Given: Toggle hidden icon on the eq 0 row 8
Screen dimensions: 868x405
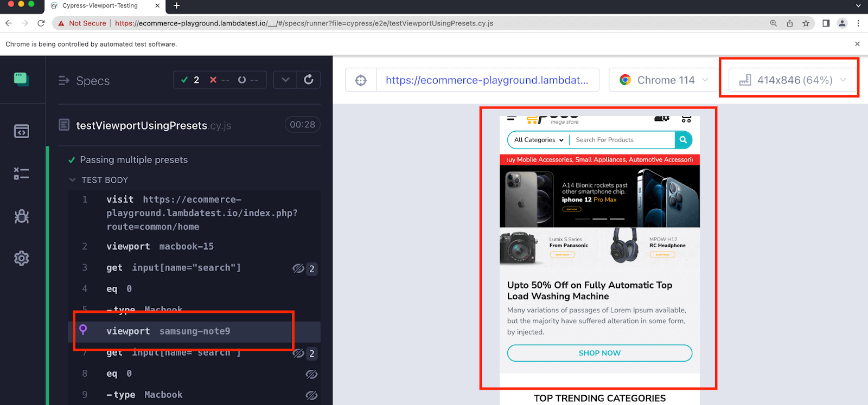Looking at the screenshot, I should pos(311,374).
